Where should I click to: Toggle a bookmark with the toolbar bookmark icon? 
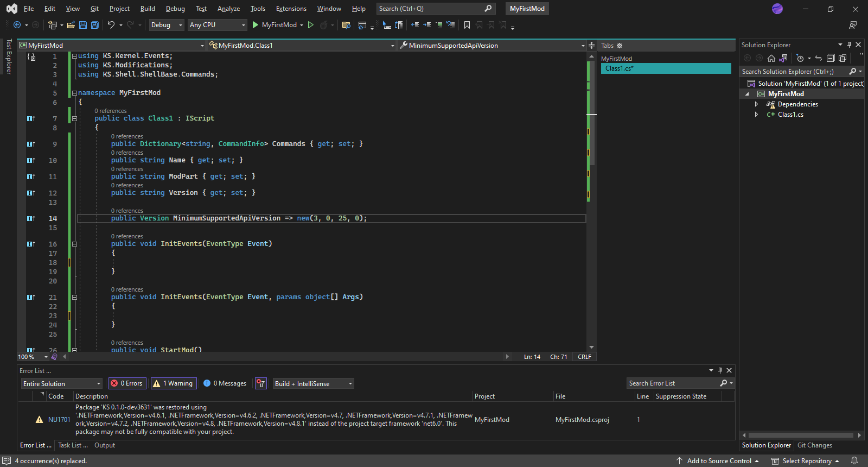click(467, 25)
